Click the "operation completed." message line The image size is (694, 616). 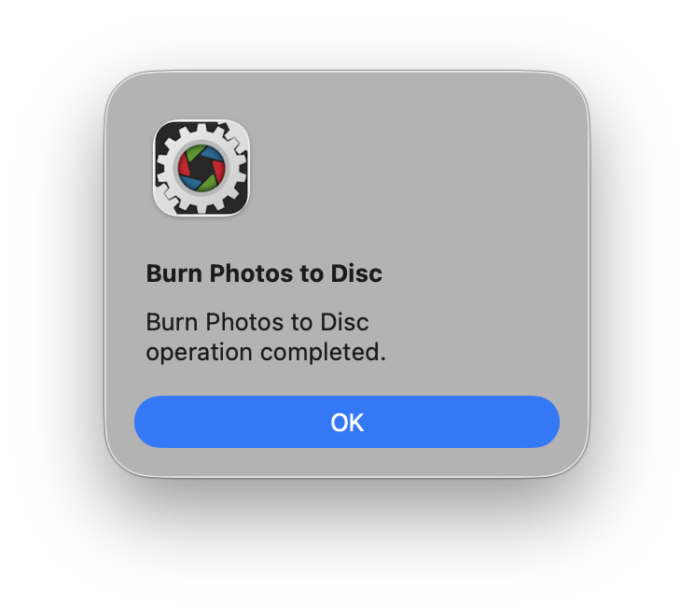click(x=266, y=353)
